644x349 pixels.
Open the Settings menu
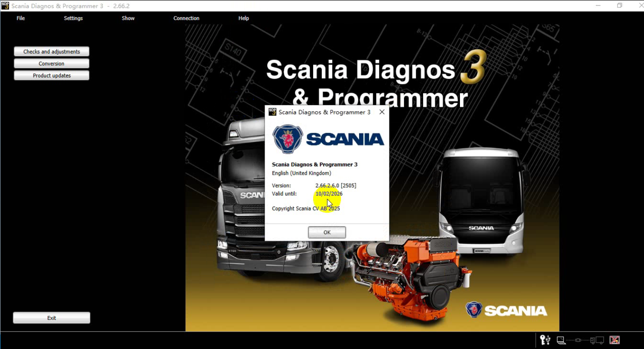point(73,18)
